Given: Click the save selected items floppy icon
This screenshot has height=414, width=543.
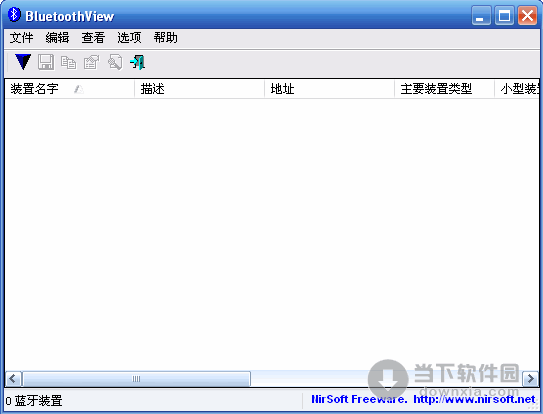Looking at the screenshot, I should tap(46, 62).
